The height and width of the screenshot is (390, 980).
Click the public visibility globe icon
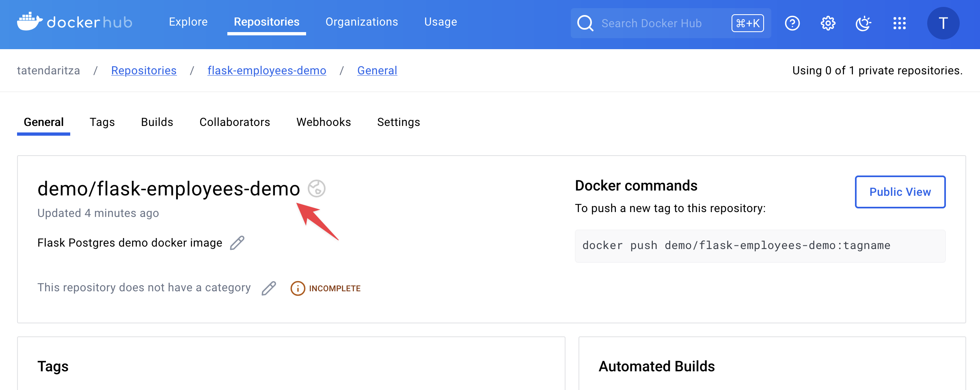(x=316, y=188)
